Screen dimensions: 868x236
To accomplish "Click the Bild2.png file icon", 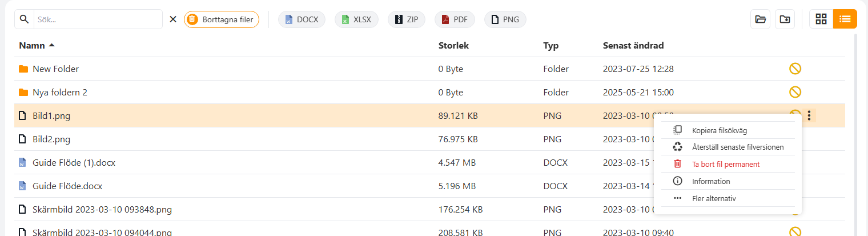I will 23,139.
